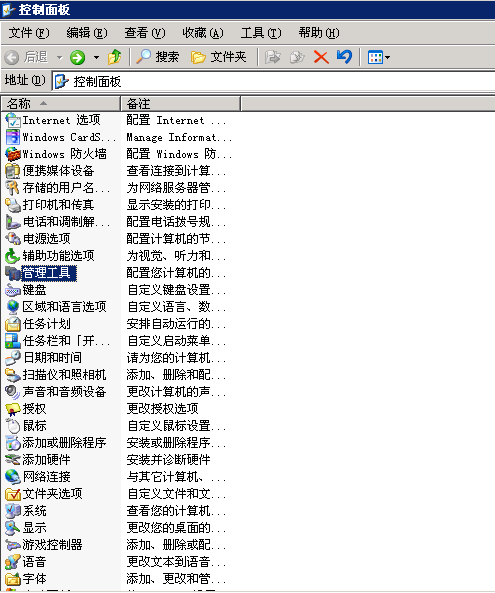Click the 搜索 toolbar button
The width and height of the screenshot is (495, 593).
tap(157, 57)
